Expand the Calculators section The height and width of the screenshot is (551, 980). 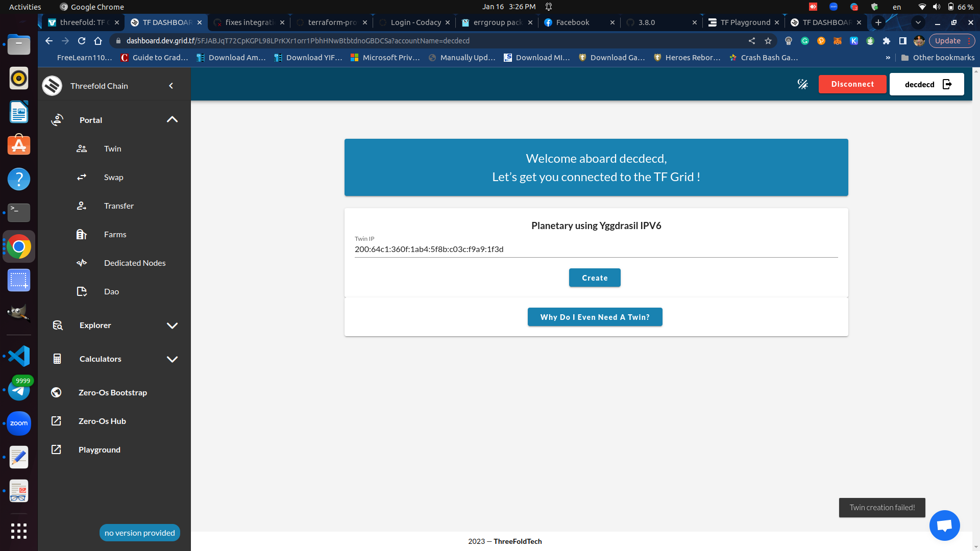point(172,359)
